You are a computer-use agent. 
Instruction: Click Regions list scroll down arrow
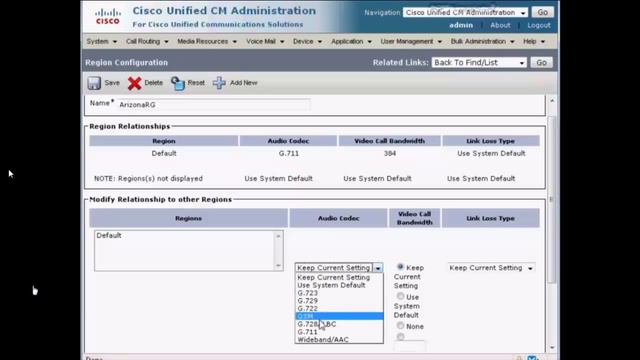pyautogui.click(x=278, y=266)
